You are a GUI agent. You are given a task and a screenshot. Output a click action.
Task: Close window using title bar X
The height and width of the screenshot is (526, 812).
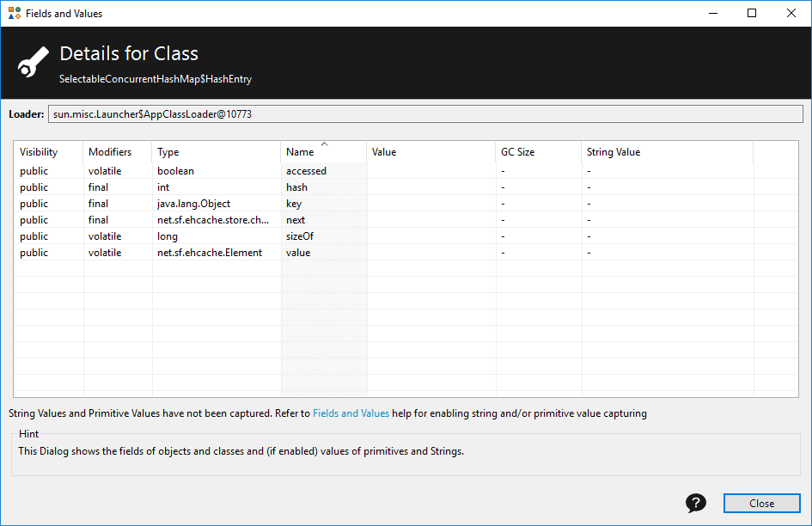791,14
